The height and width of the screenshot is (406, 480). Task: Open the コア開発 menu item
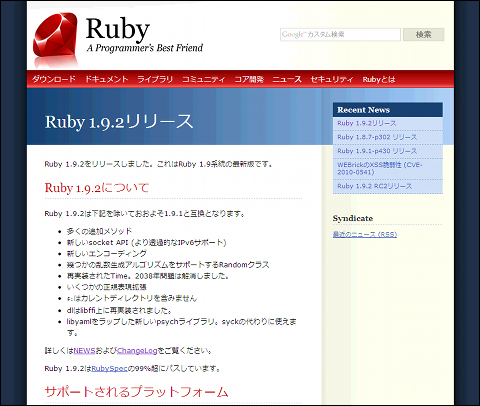pyautogui.click(x=249, y=79)
